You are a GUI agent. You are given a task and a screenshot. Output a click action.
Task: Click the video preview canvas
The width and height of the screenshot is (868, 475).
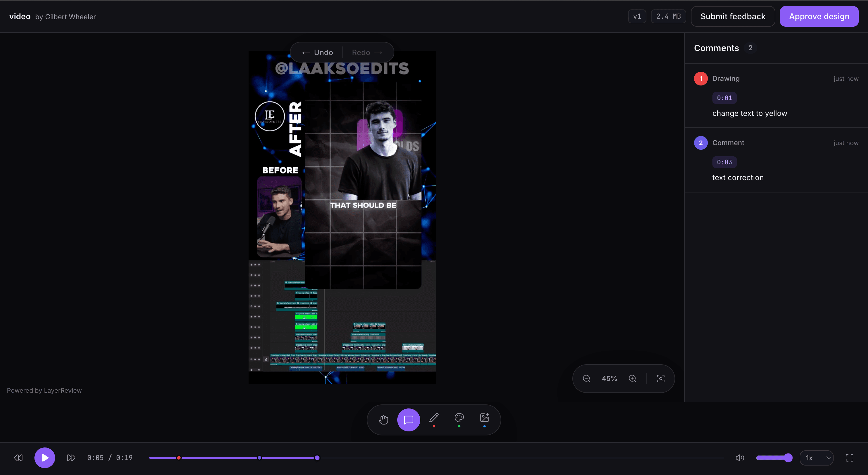(342, 217)
